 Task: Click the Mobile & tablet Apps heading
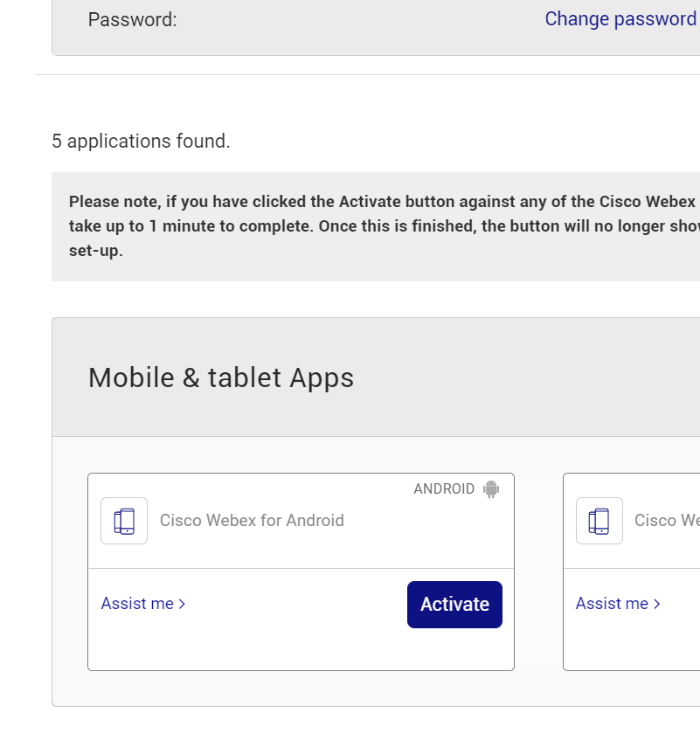tap(221, 377)
